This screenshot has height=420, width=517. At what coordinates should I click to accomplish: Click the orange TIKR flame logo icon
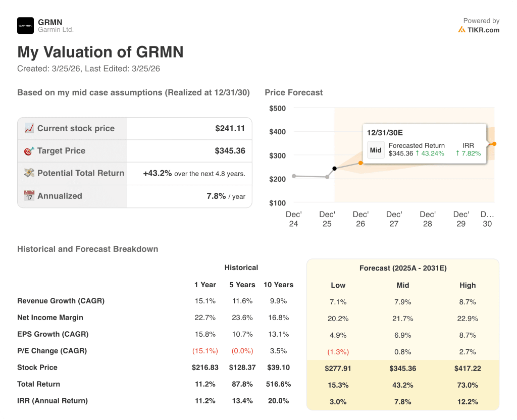coord(461,30)
